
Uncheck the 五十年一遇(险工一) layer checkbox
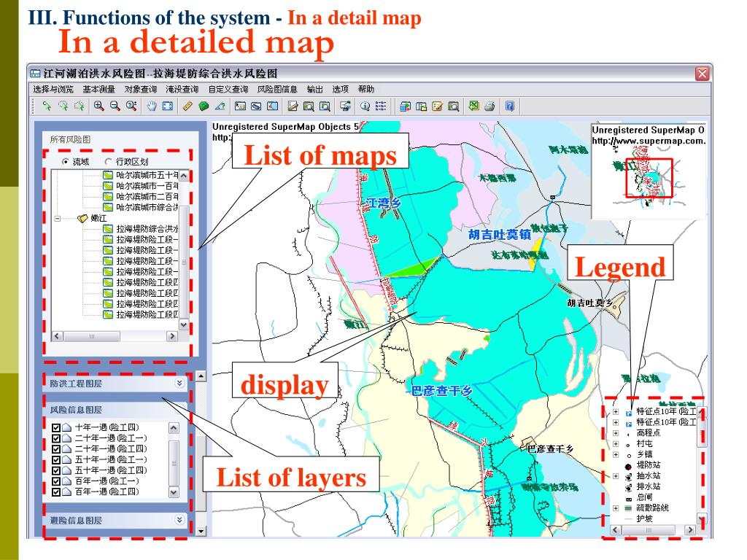[55, 459]
